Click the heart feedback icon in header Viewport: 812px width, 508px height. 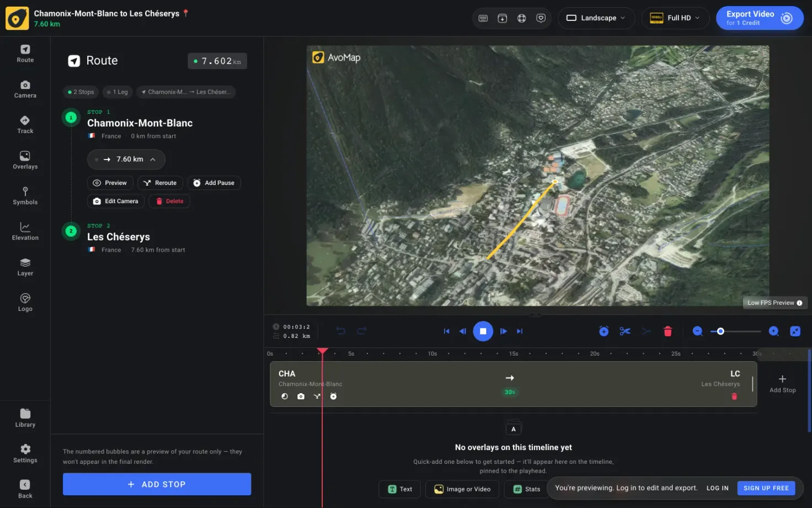541,18
